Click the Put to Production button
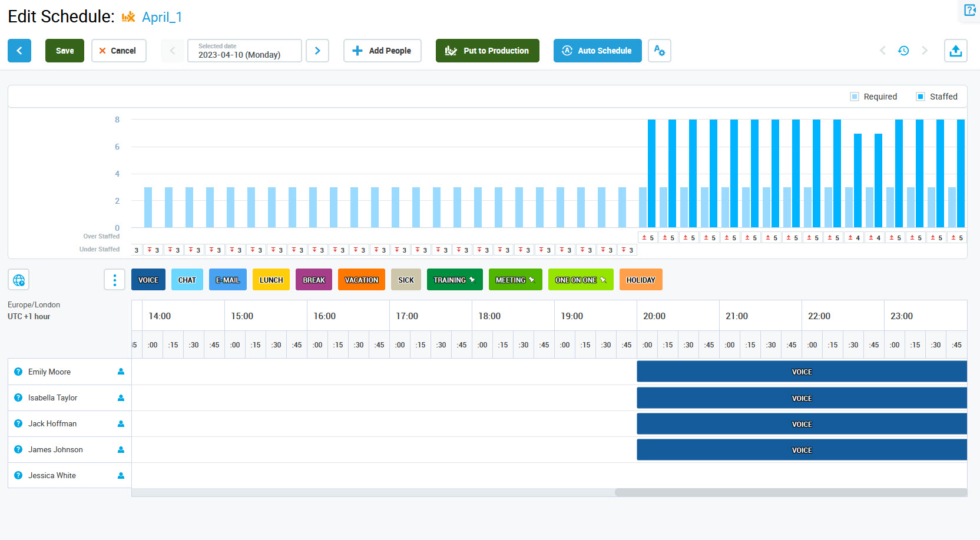This screenshot has width=980, height=540. 487,51
